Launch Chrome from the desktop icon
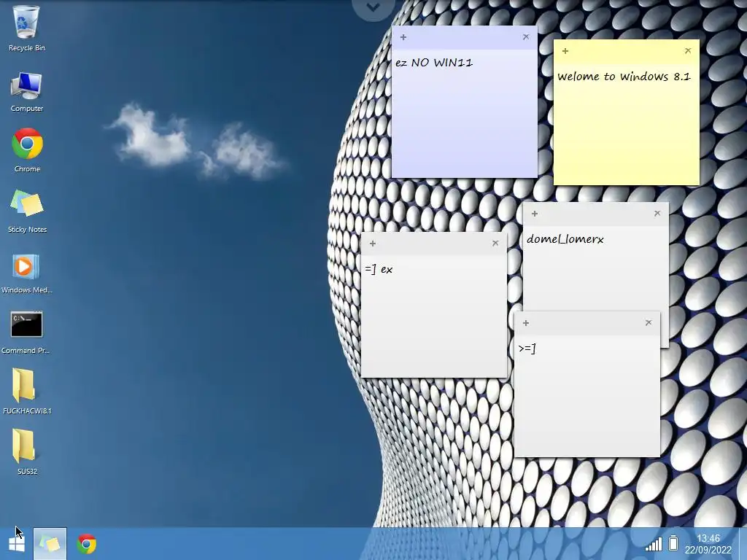747x560 pixels. point(27,150)
